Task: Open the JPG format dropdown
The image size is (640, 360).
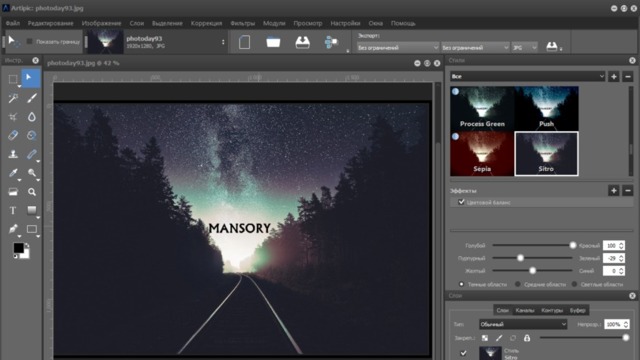Action: (x=524, y=48)
